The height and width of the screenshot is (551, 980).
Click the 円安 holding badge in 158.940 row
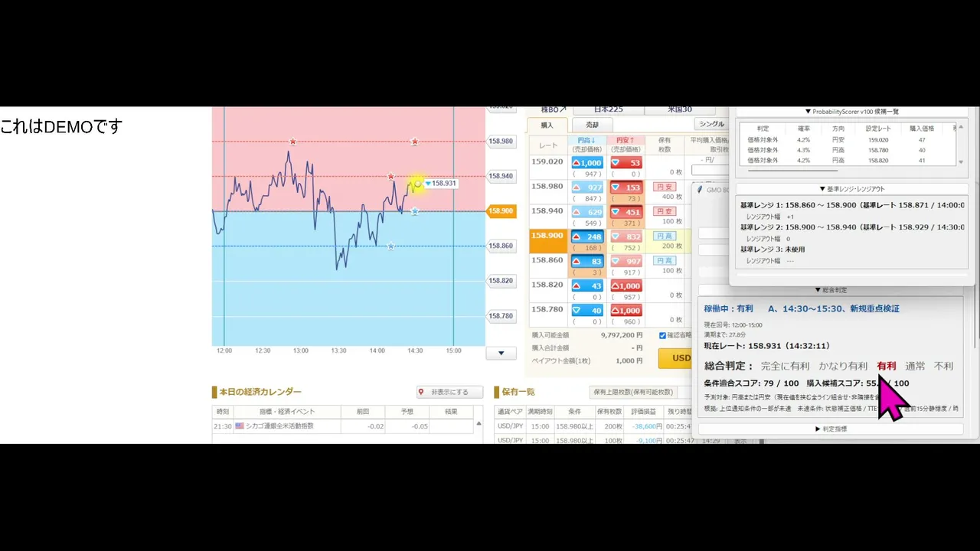tap(665, 211)
